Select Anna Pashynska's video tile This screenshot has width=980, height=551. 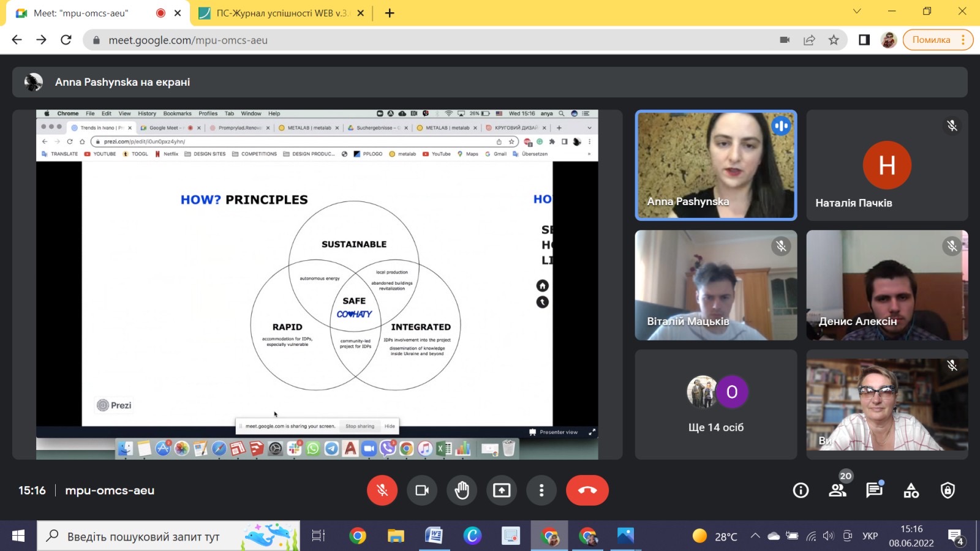(715, 165)
